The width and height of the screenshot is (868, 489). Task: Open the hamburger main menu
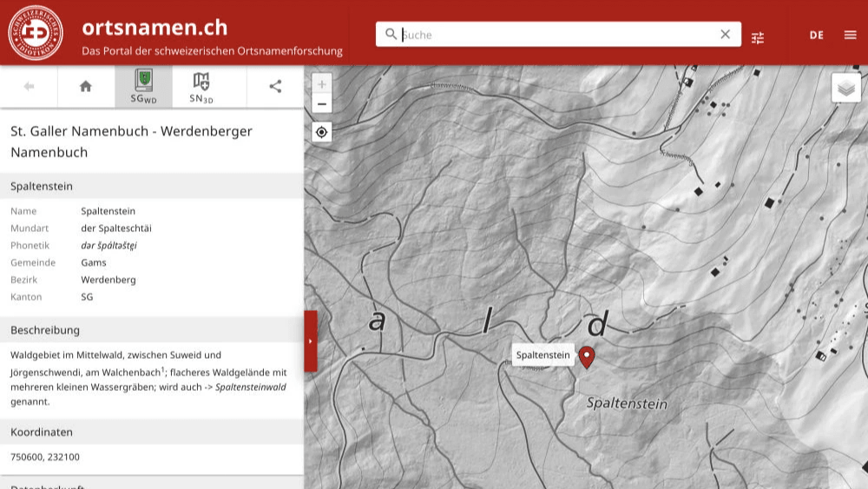(x=851, y=35)
